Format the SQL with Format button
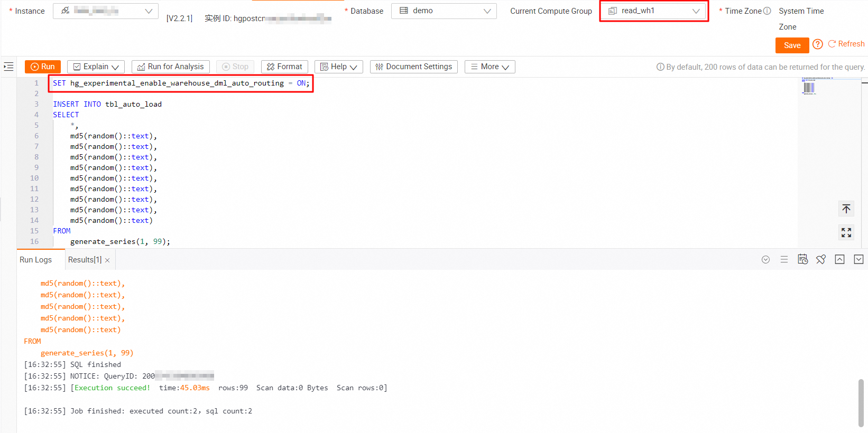This screenshot has height=433, width=868. tap(284, 67)
